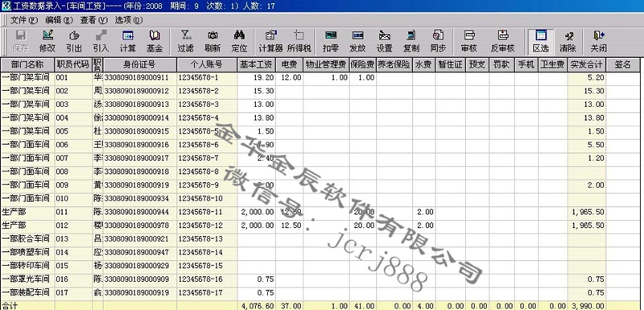Select the 电费 cell for employee 001
The width and height of the screenshot is (644, 310).
click(x=289, y=77)
